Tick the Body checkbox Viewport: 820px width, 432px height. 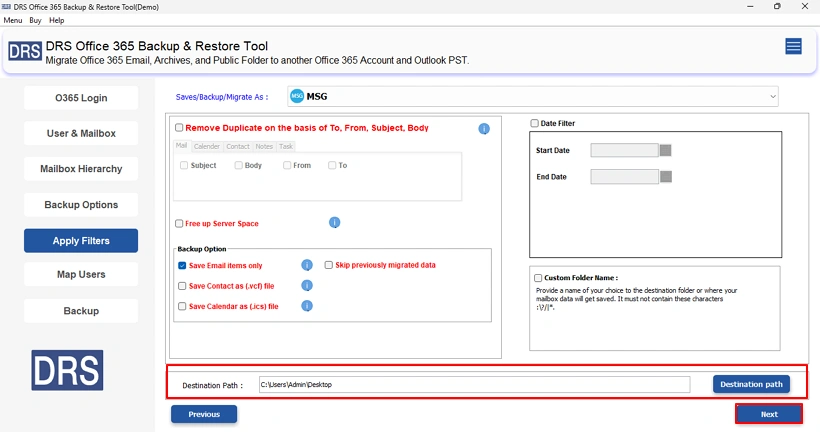pyautogui.click(x=238, y=165)
